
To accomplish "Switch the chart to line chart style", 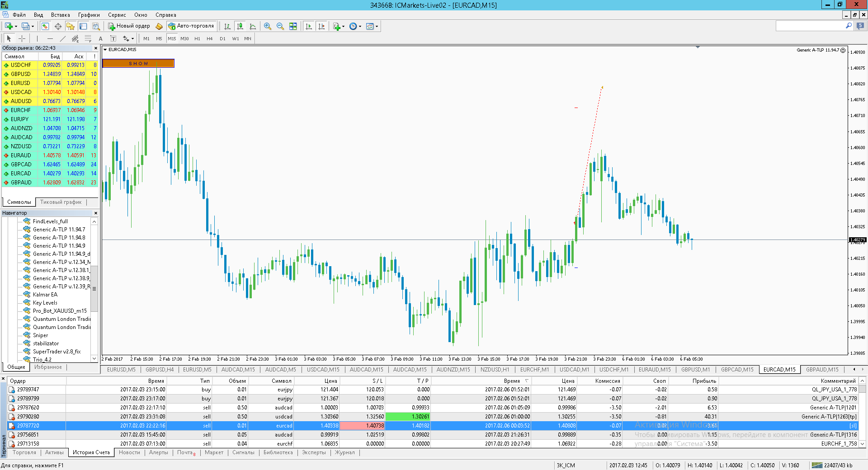I will (253, 26).
